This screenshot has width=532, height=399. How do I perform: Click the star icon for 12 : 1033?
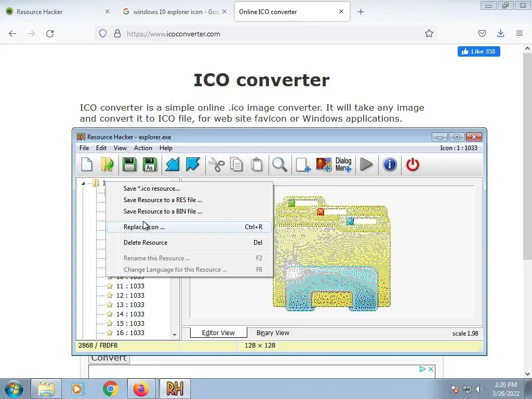coord(110,296)
